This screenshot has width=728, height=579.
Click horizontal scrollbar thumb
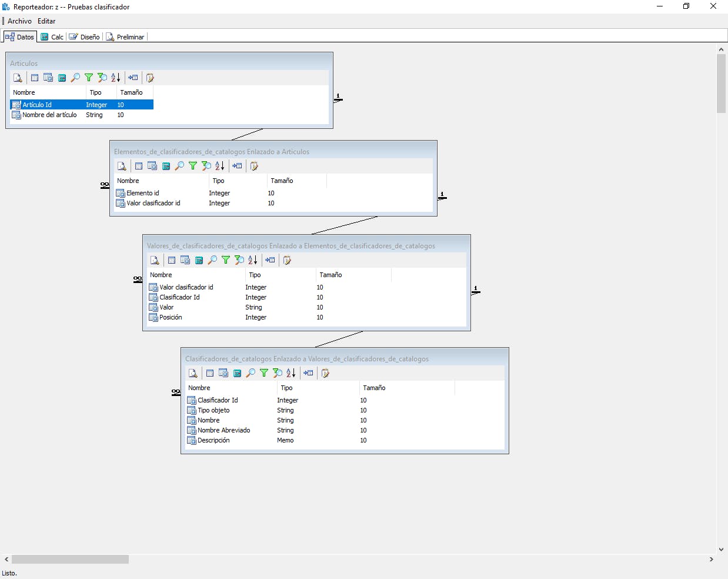70,559
